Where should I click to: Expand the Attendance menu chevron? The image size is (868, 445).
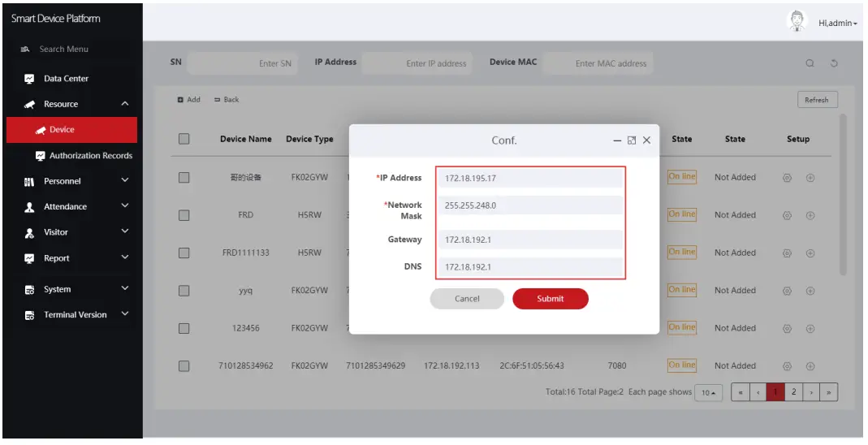125,205
